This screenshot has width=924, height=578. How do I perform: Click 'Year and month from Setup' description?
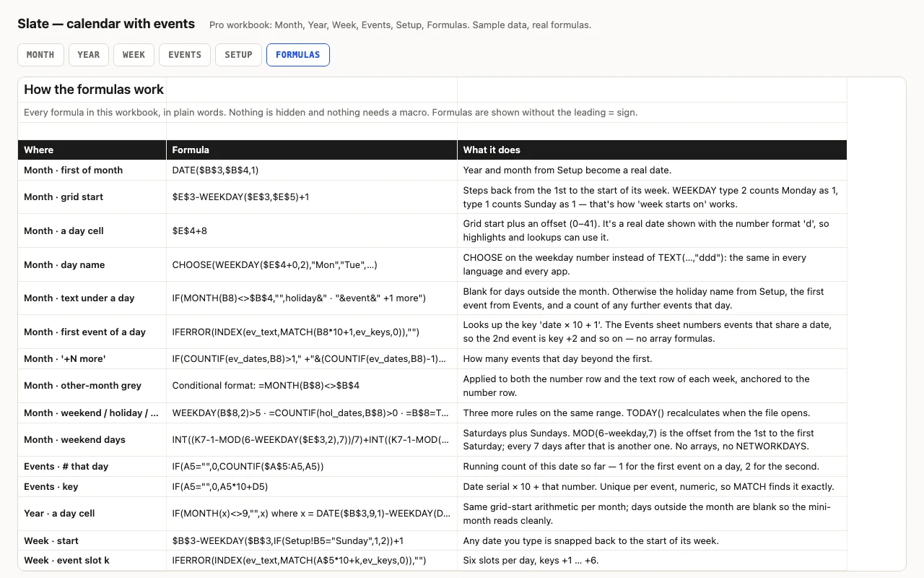coord(652,170)
